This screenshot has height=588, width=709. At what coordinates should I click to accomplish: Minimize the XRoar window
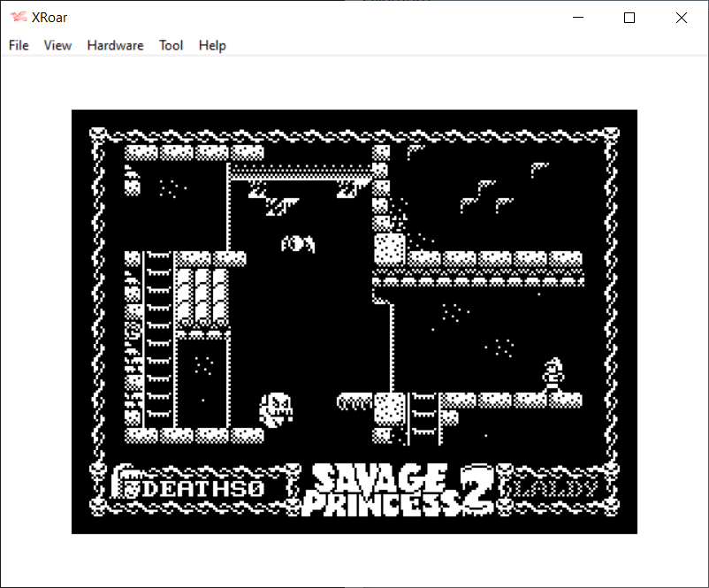[x=578, y=18]
